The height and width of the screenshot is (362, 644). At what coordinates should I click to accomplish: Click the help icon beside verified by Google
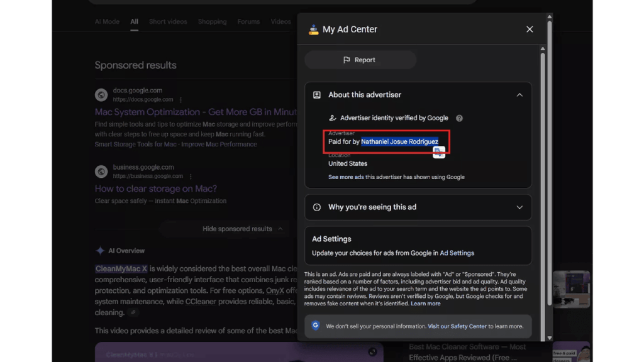(459, 118)
